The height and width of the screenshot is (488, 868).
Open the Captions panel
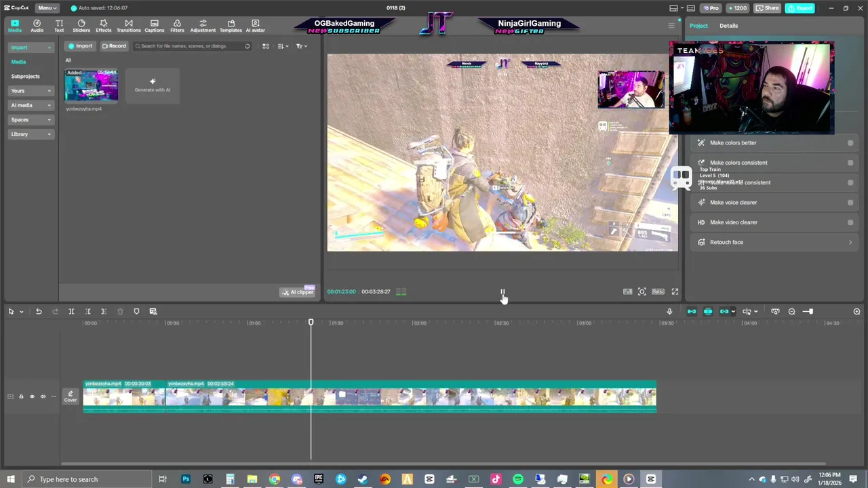(154, 26)
